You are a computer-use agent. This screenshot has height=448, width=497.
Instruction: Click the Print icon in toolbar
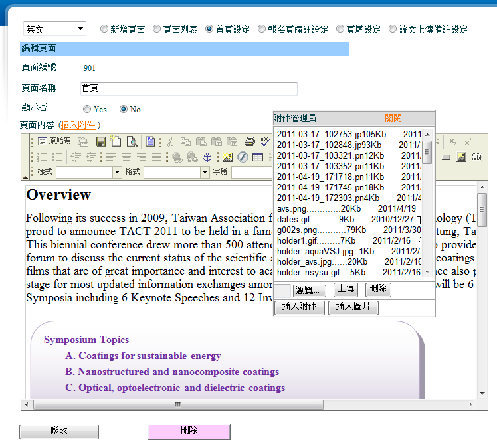[x=249, y=141]
